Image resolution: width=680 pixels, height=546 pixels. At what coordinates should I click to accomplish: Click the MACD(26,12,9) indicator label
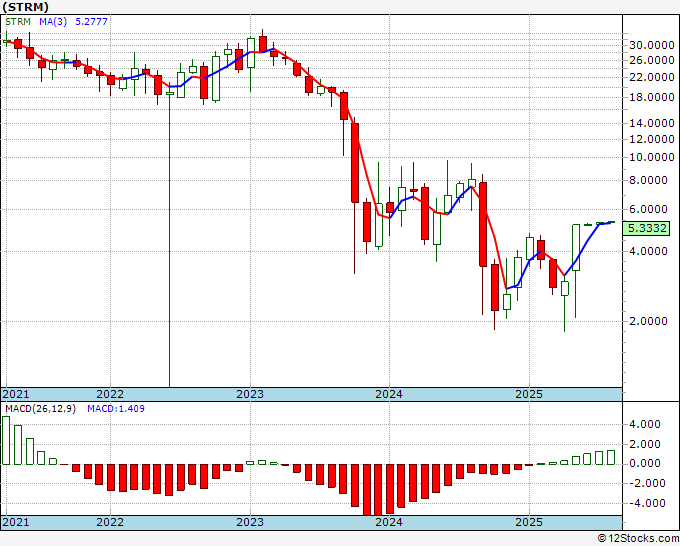pos(40,409)
